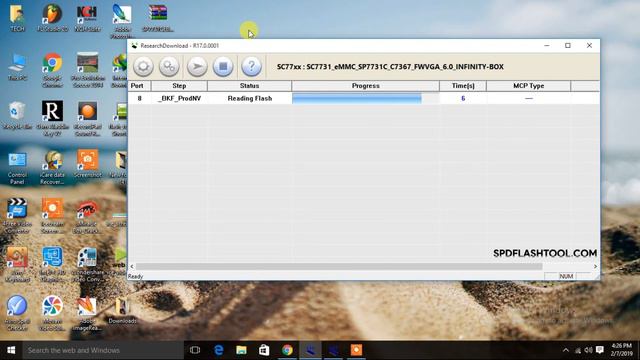Screen dimensions: 640x360
Task: Click the MCP Type column header
Action: [x=529, y=86]
